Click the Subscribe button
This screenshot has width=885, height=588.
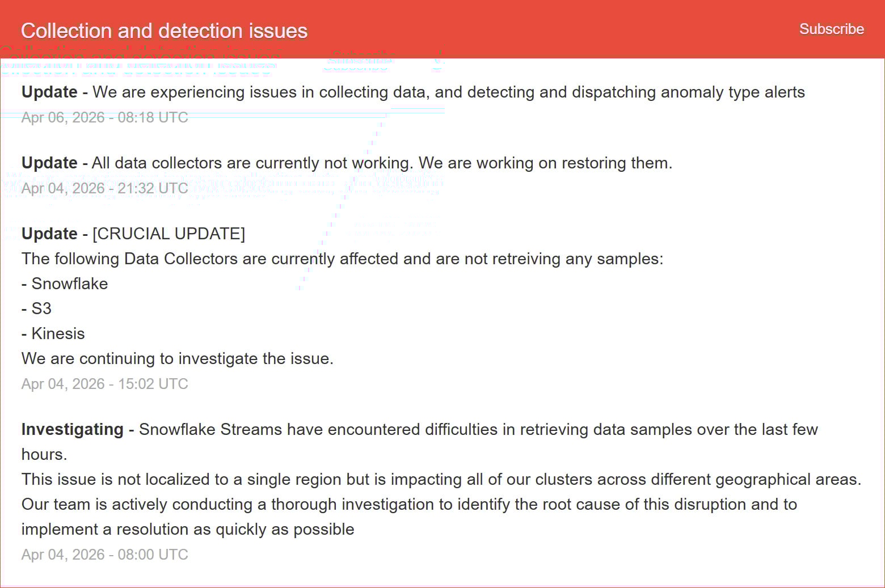pyautogui.click(x=831, y=29)
